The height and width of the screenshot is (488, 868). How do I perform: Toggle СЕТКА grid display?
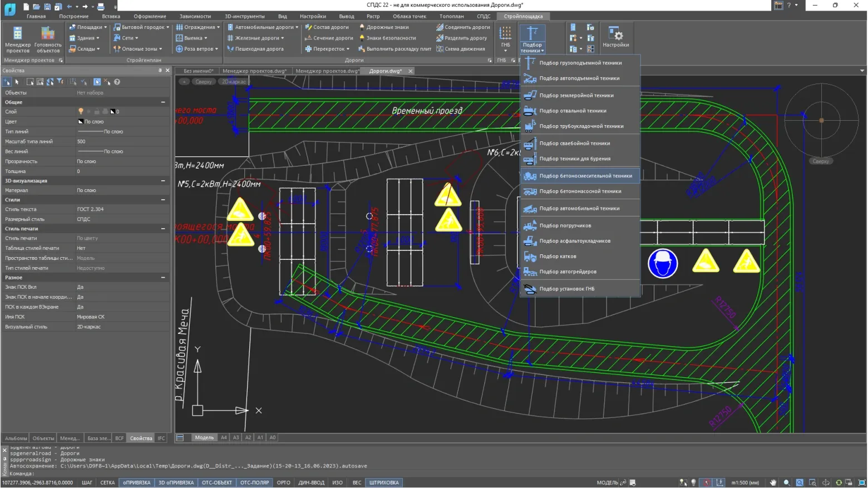click(x=107, y=482)
